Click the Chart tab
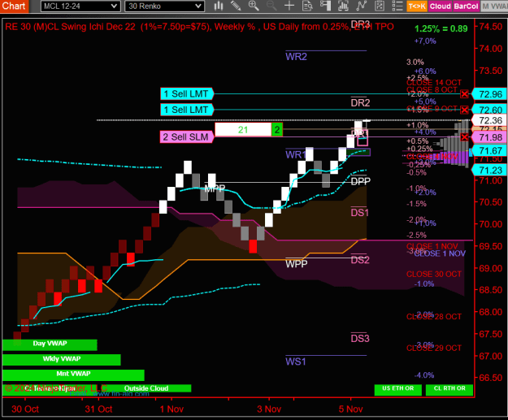Viewport: 508px width, 420px height. pos(14,6)
